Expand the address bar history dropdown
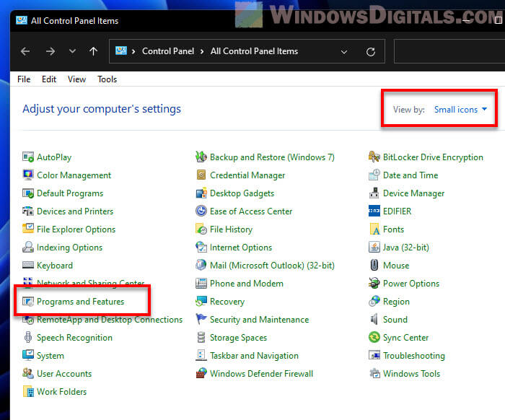 click(344, 51)
